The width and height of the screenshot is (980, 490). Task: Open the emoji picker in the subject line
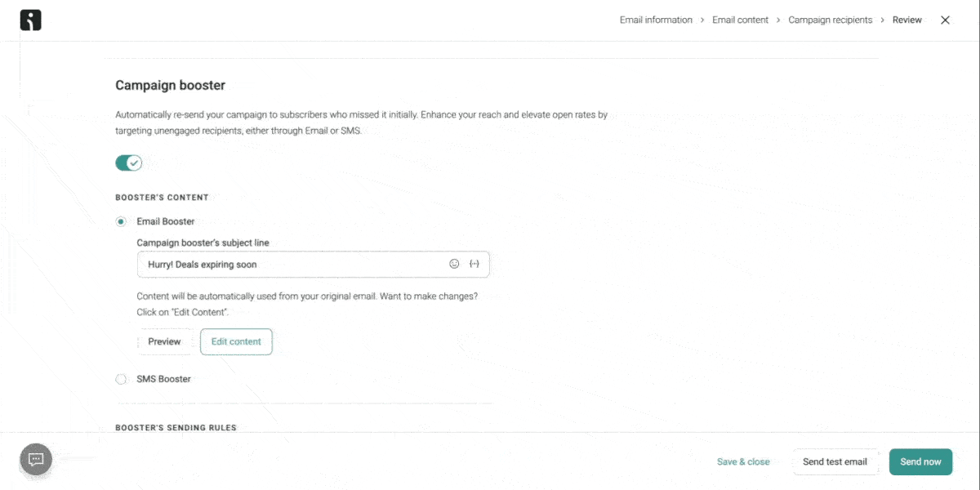454,264
